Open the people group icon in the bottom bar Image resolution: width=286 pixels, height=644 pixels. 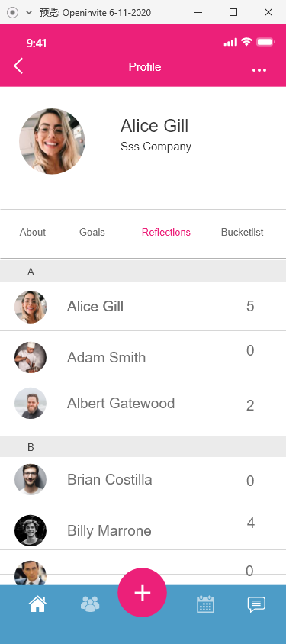(x=90, y=604)
